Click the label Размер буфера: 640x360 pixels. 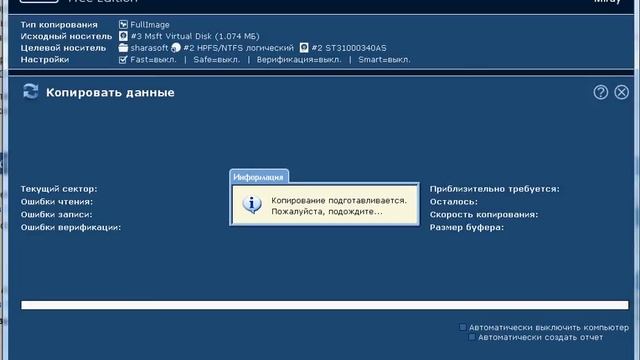tap(467, 227)
